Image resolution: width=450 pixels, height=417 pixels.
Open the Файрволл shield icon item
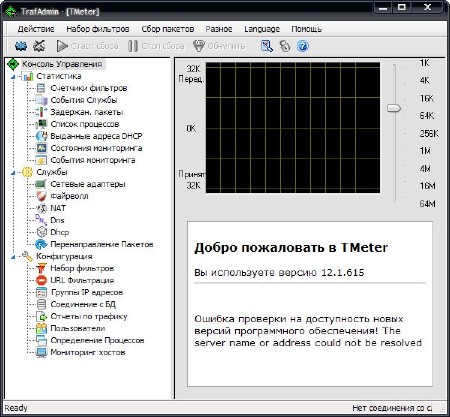click(x=41, y=196)
